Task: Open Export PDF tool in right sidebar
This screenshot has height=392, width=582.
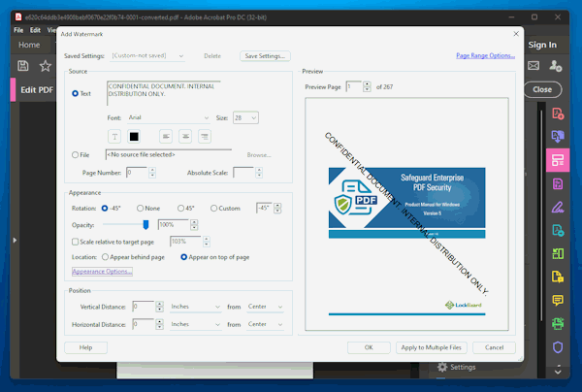Action: coord(558,137)
